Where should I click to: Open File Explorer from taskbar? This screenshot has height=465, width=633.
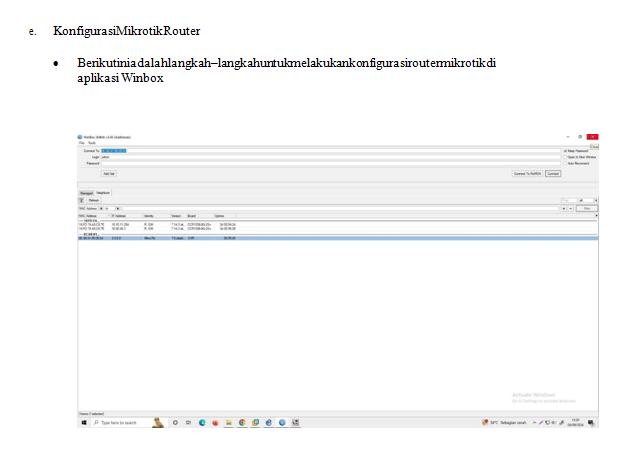click(x=228, y=423)
